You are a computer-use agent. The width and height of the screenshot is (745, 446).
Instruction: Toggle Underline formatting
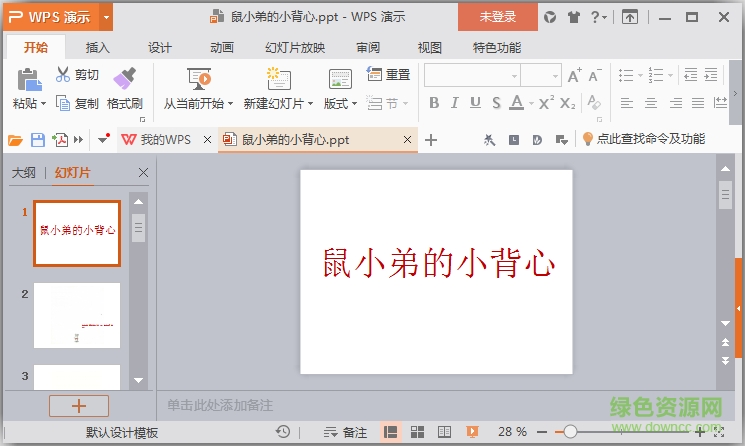click(x=475, y=103)
